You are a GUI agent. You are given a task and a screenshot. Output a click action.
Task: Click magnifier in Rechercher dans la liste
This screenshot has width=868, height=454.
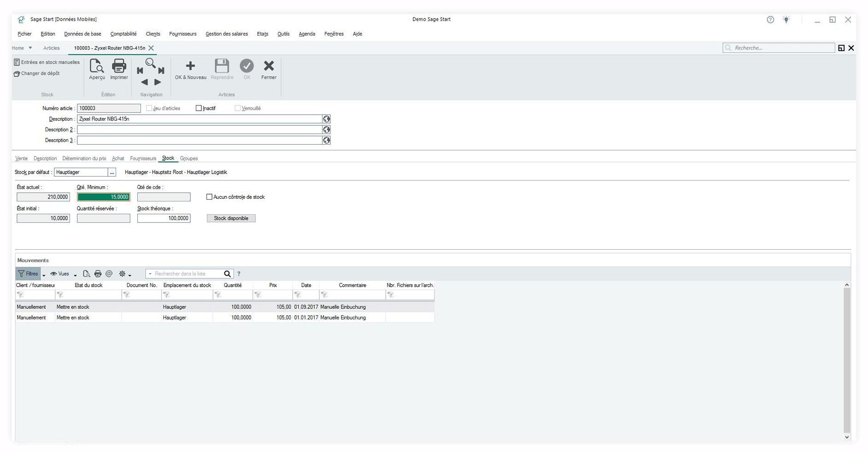click(227, 274)
